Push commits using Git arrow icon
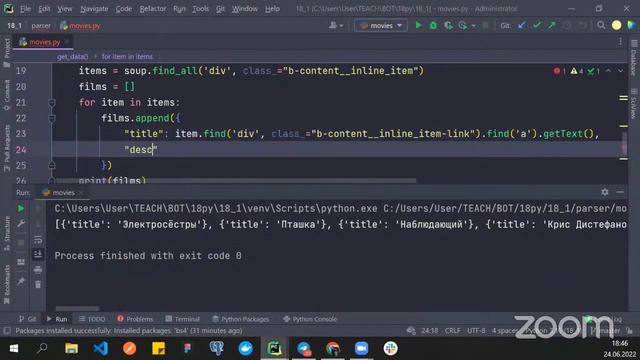Image resolution: width=640 pixels, height=360 pixels. coord(552,25)
